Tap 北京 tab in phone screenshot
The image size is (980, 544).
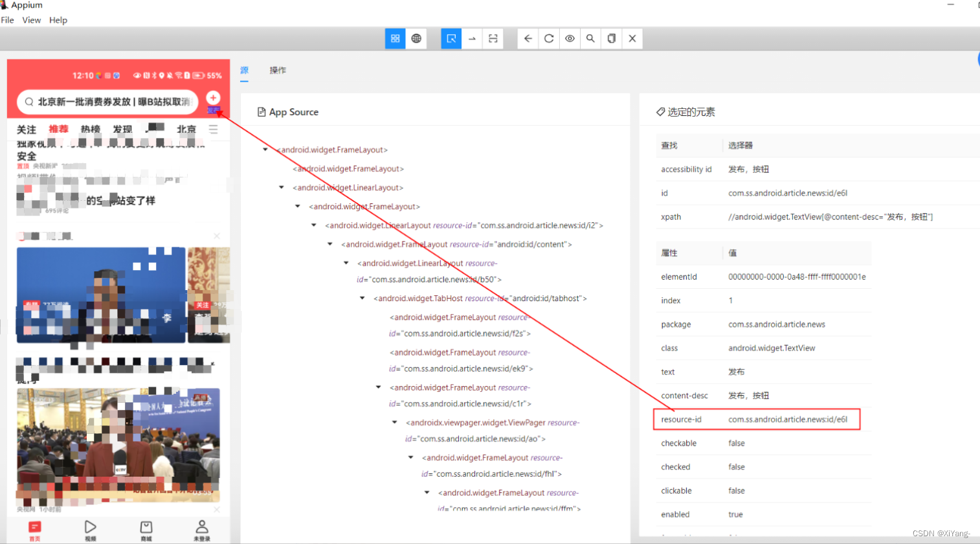coord(186,130)
